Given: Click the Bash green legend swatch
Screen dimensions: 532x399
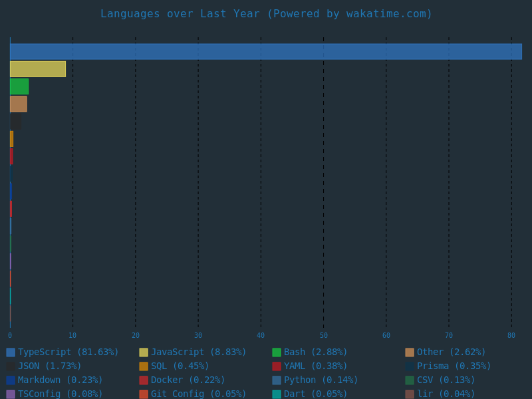Looking at the screenshot, I should click(x=277, y=352).
